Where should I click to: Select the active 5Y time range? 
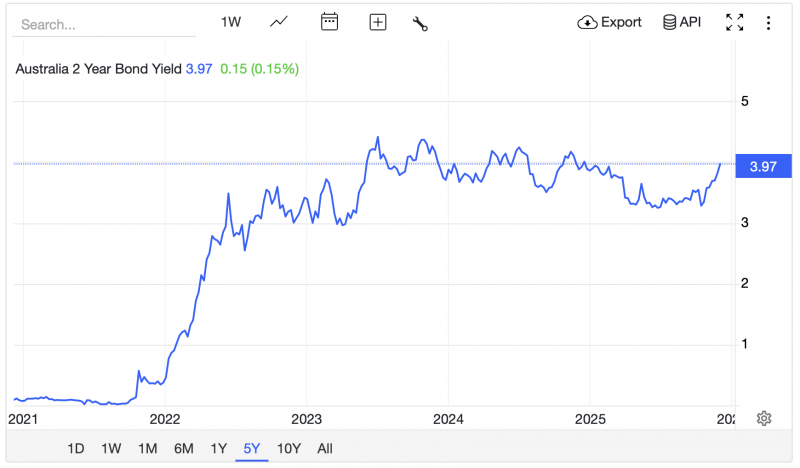click(252, 449)
